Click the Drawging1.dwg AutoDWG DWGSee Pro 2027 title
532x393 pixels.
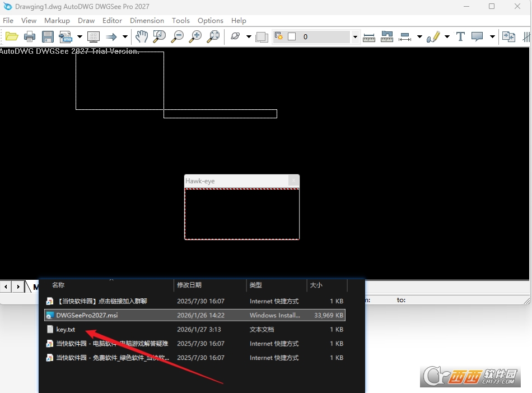tap(82, 7)
